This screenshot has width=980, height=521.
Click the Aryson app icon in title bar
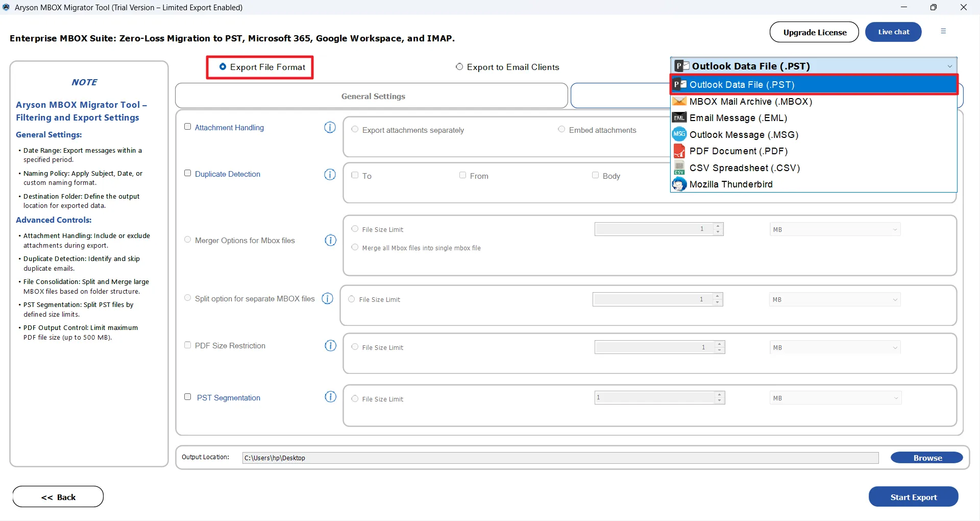tap(6, 7)
